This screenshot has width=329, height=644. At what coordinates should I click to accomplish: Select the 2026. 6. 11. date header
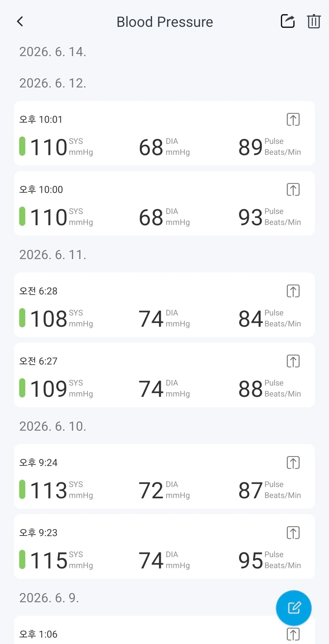tap(53, 255)
